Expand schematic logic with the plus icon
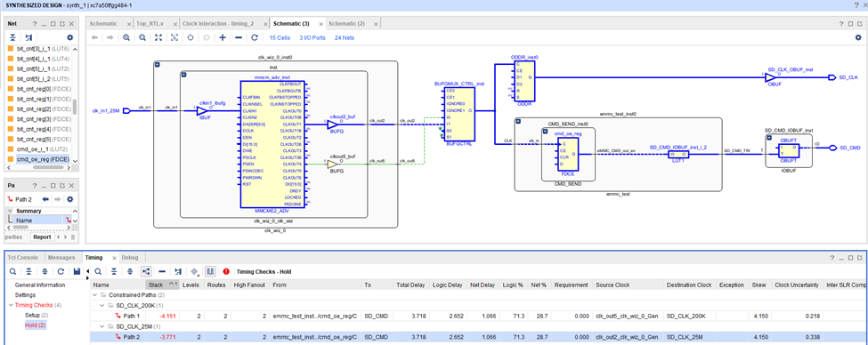868x345 pixels. click(223, 37)
